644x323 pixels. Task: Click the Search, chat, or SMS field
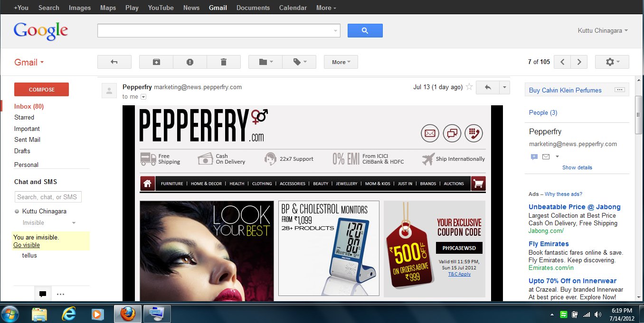[48, 197]
